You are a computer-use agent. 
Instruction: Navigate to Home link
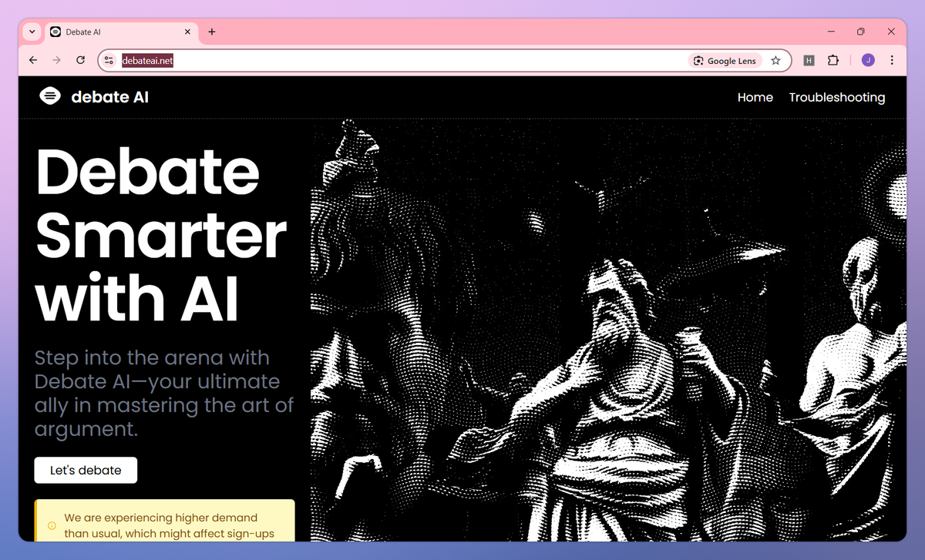(755, 97)
